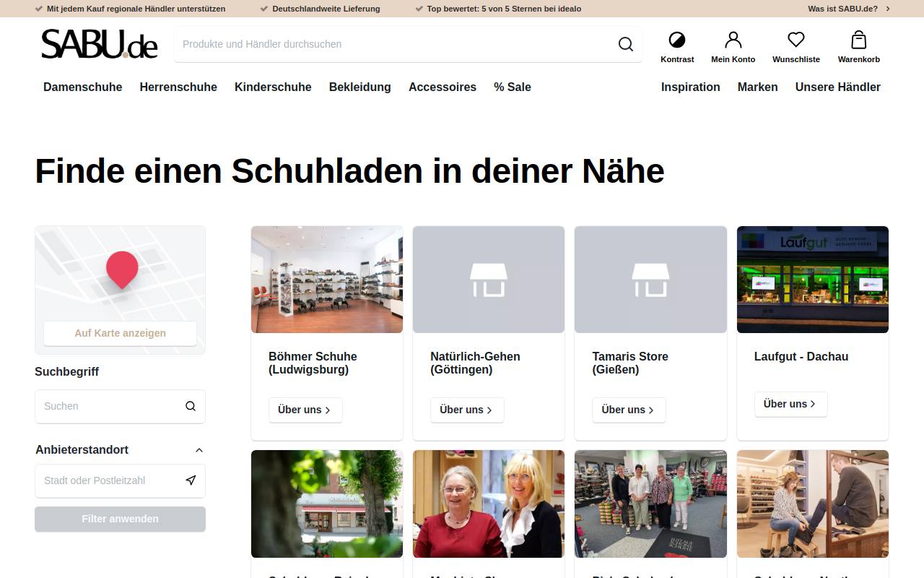
Task: Click 'Auf Karte anzeigen' button
Action: click(120, 333)
